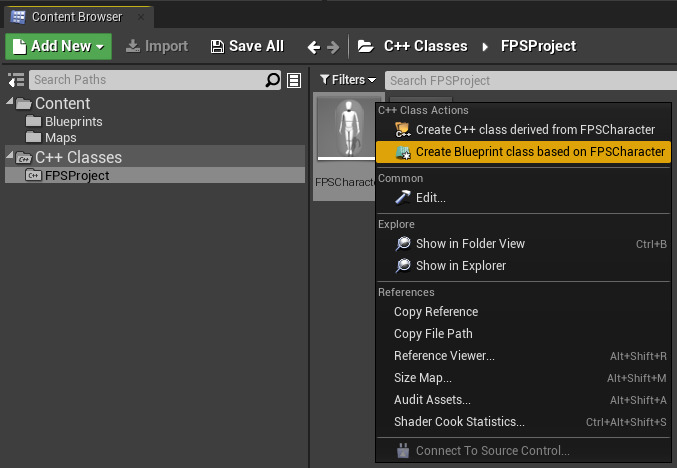
Task: Close the Content Browser tab
Action: tap(141, 17)
